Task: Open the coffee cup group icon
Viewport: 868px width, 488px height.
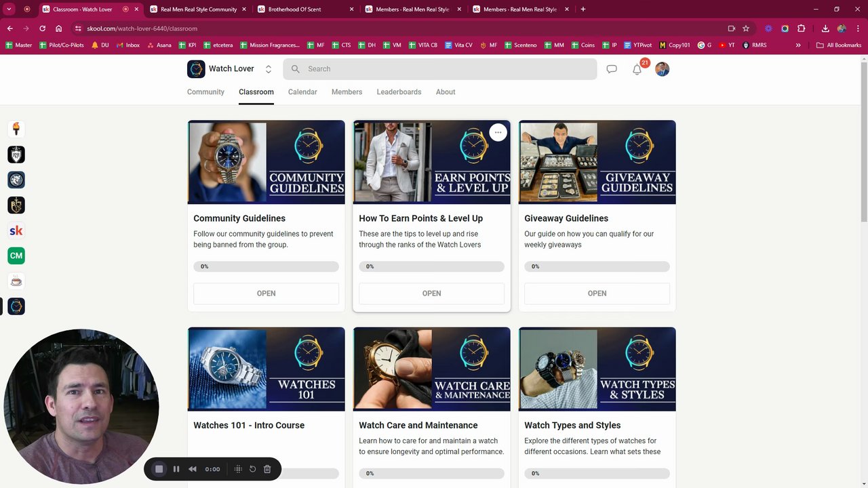Action: click(x=16, y=281)
